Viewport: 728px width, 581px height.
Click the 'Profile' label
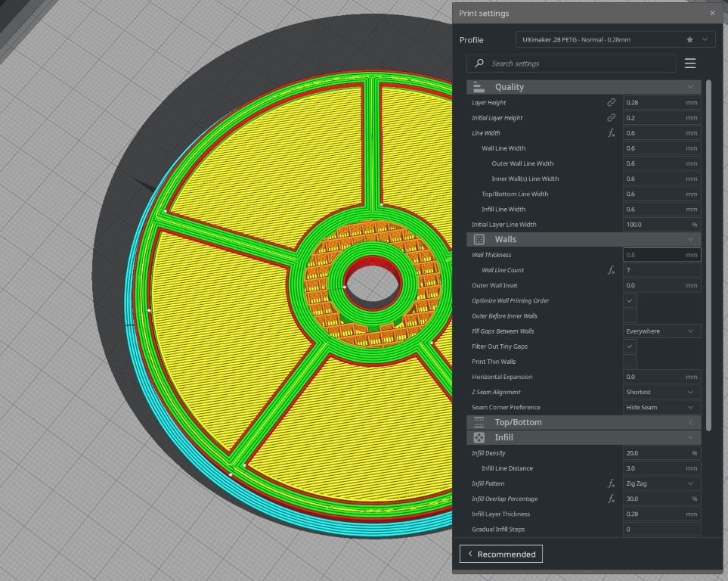471,40
